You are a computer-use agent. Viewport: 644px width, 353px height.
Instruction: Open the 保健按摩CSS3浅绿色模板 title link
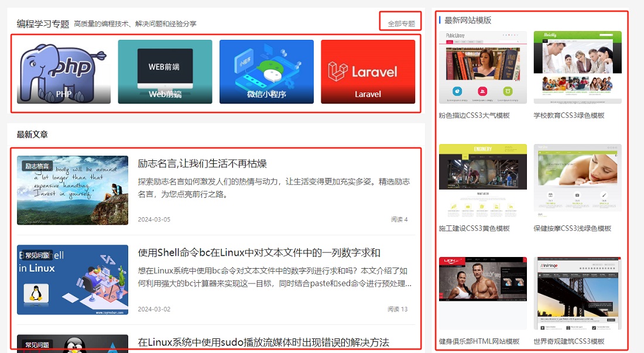pyautogui.click(x=573, y=228)
